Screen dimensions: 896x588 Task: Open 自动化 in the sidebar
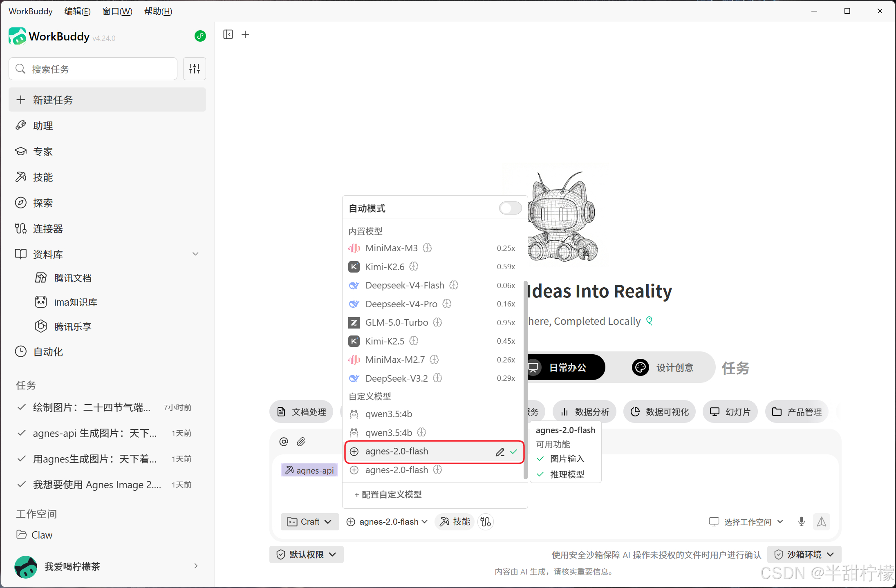pyautogui.click(x=107, y=351)
